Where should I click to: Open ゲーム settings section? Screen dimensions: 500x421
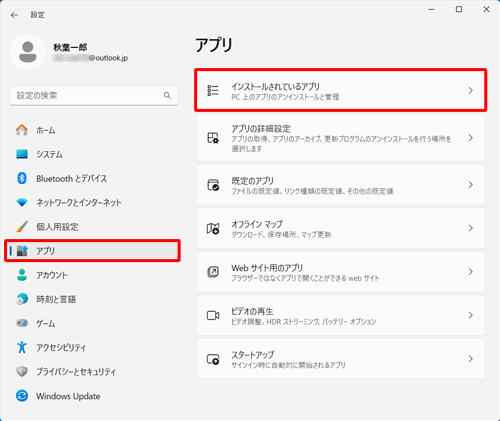click(93, 323)
